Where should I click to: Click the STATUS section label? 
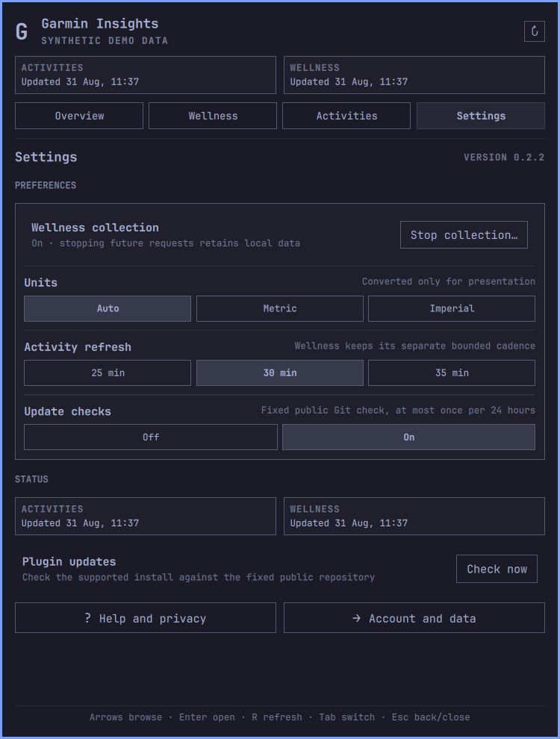coord(31,479)
